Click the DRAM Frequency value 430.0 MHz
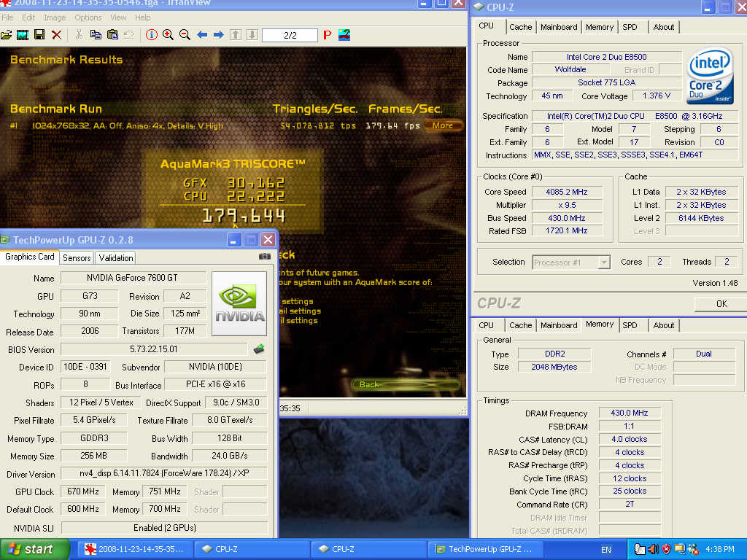 click(630, 413)
